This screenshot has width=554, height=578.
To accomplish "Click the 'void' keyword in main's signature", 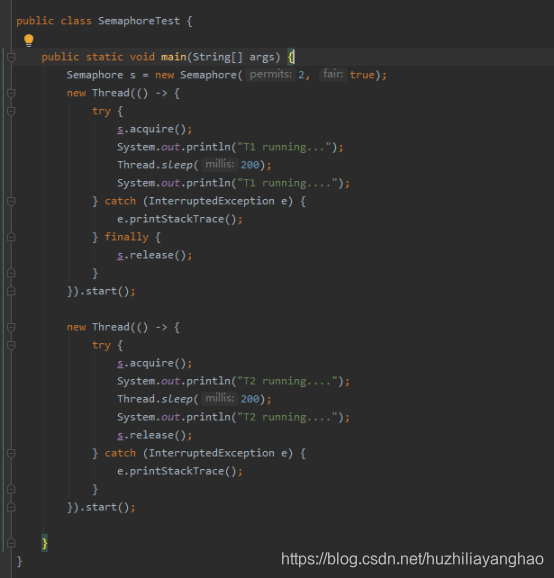I will (142, 57).
